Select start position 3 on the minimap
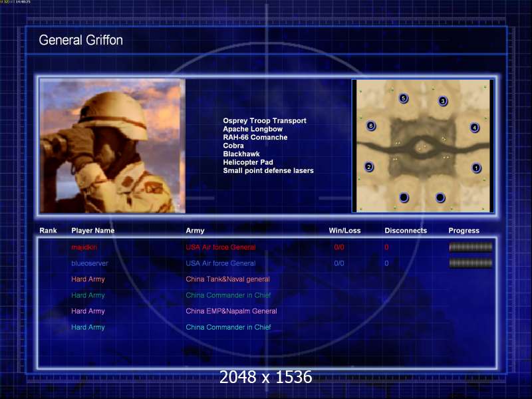 point(443,101)
